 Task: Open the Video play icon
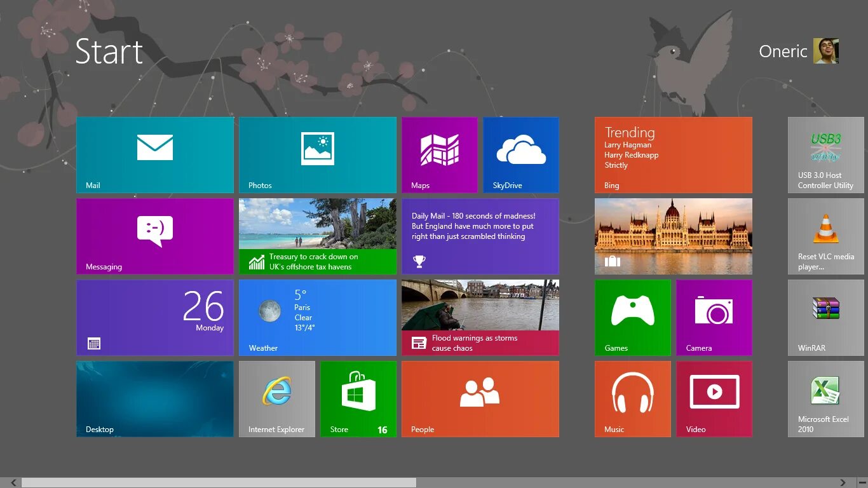click(x=714, y=392)
